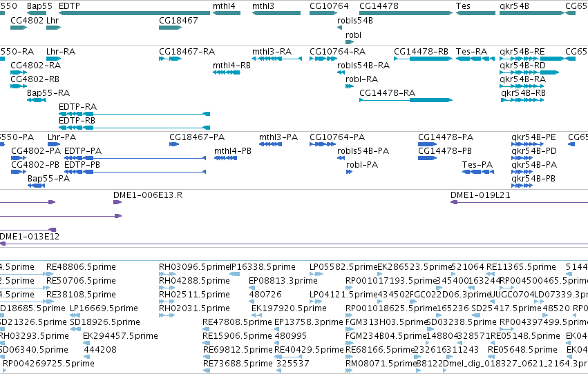This screenshot has width=588, height=374.
Task: Select the RE50706.5prime EST label
Action: click(x=81, y=281)
